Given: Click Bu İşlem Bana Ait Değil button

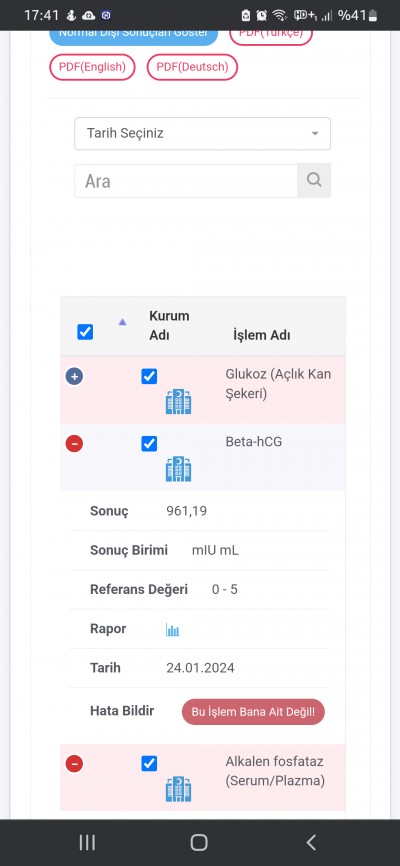Looking at the screenshot, I should click(253, 712).
